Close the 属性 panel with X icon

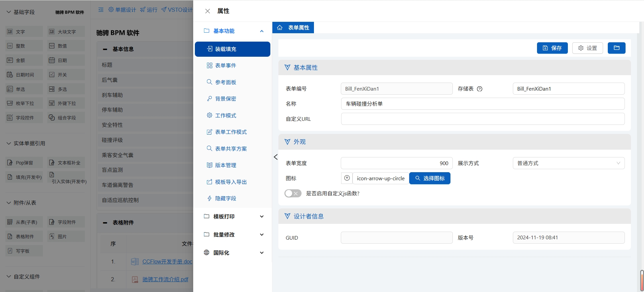[x=208, y=11]
